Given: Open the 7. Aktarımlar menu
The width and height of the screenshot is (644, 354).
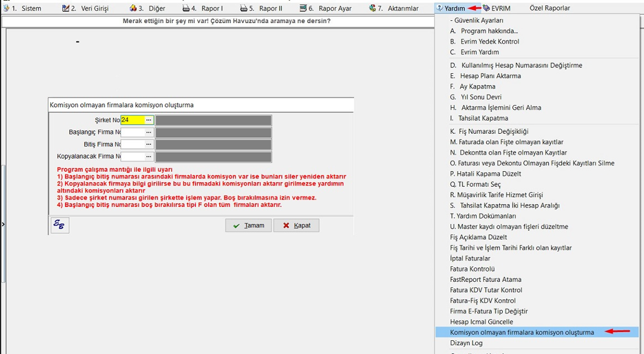Looking at the screenshot, I should [x=394, y=8].
